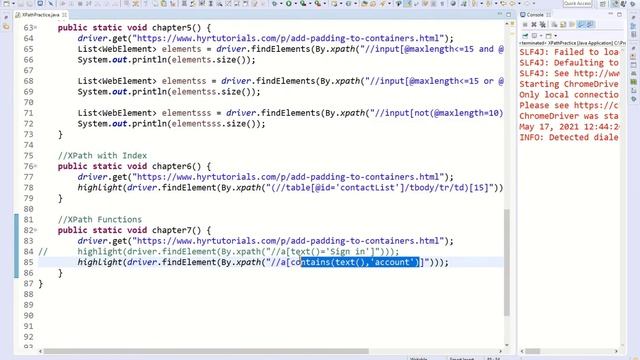Click the editor vertical scrollbar thumb
This screenshot has width=640, height=360.
507,262
